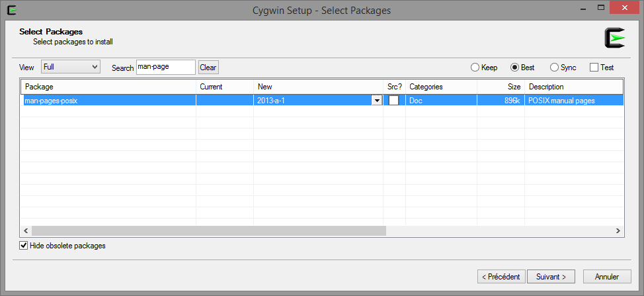
Task: Click the Size column header
Action: point(501,87)
